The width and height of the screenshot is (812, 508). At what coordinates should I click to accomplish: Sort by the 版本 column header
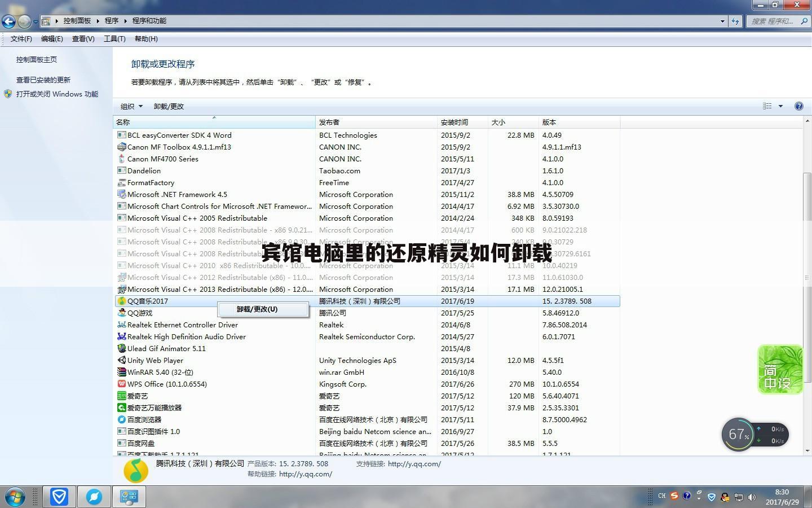pos(579,122)
